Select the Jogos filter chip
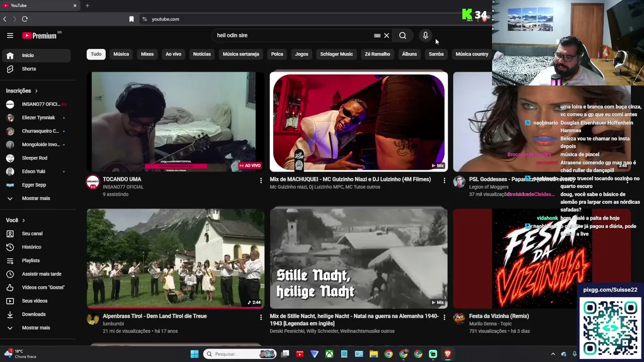This screenshot has width=644, height=362. pyautogui.click(x=301, y=54)
